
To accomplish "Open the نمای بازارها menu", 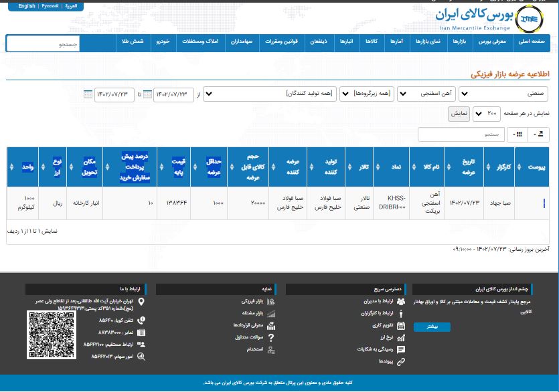I will click(x=428, y=41).
